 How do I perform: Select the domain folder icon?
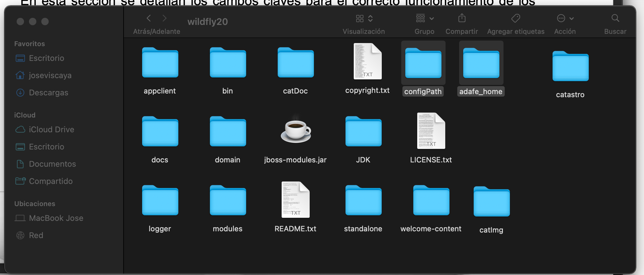tap(228, 131)
